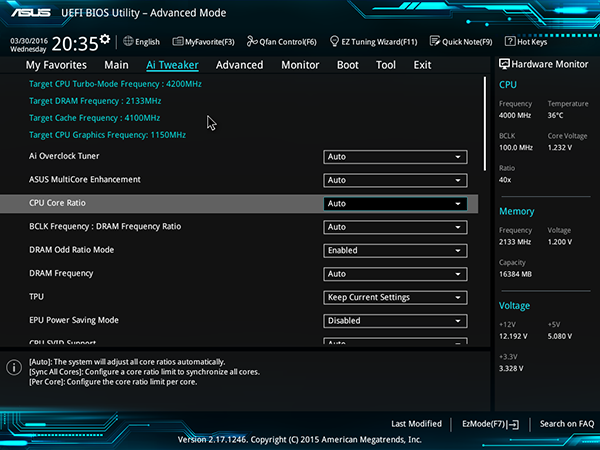This screenshot has height=450, width=600.
Task: Click CPU temperature value 36°C
Action: point(555,115)
